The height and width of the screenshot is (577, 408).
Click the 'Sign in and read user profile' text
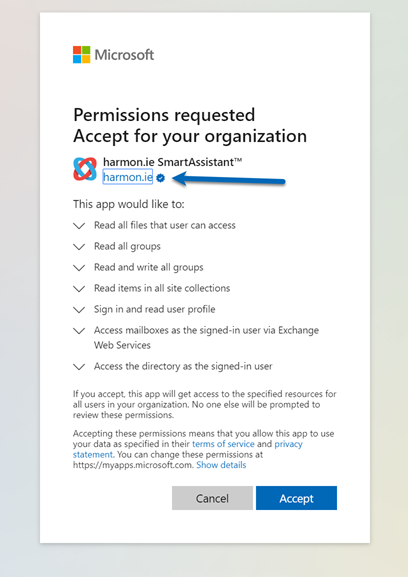pos(155,309)
